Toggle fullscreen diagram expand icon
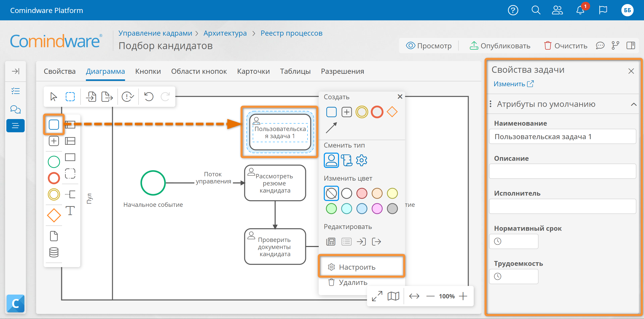The image size is (644, 319). tap(377, 296)
